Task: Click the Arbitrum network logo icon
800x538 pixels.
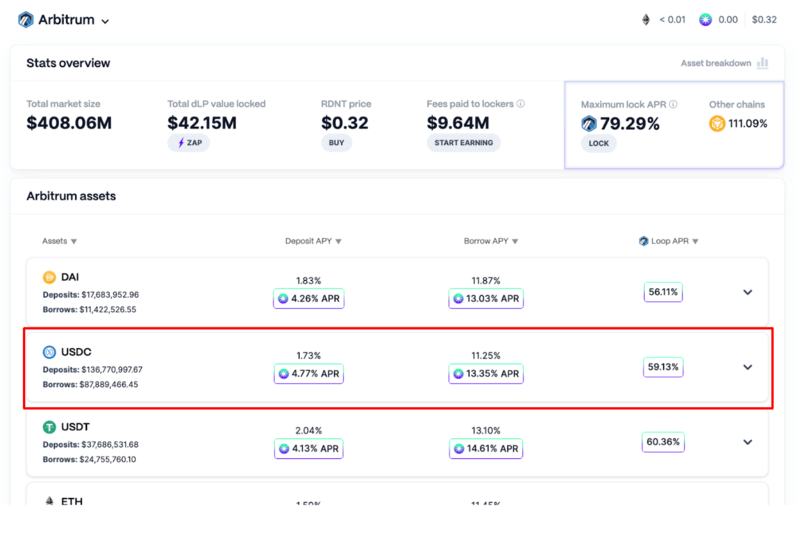Action: pyautogui.click(x=26, y=20)
